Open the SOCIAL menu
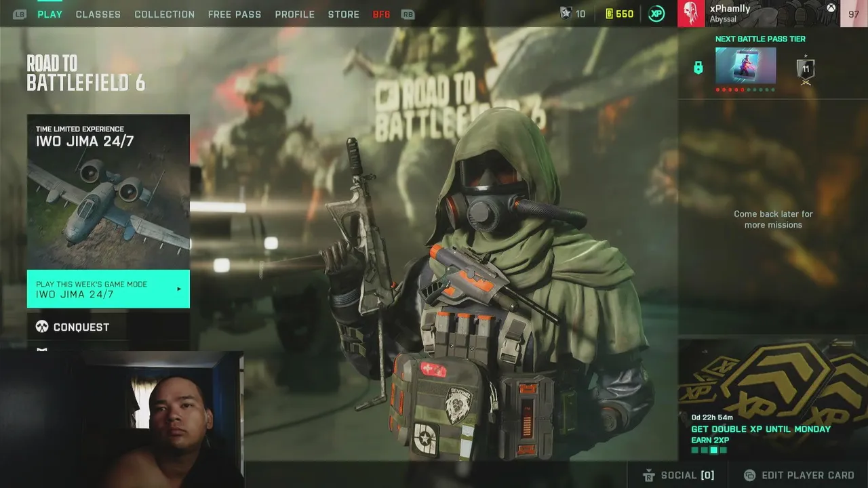Screen dimensions: 868x488 click(x=677, y=475)
